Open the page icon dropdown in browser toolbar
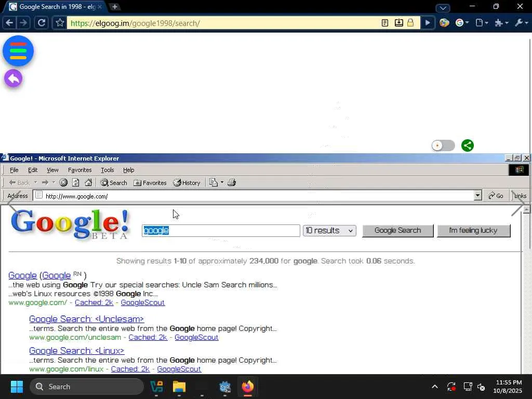This screenshot has width=532, height=399. (x=482, y=23)
